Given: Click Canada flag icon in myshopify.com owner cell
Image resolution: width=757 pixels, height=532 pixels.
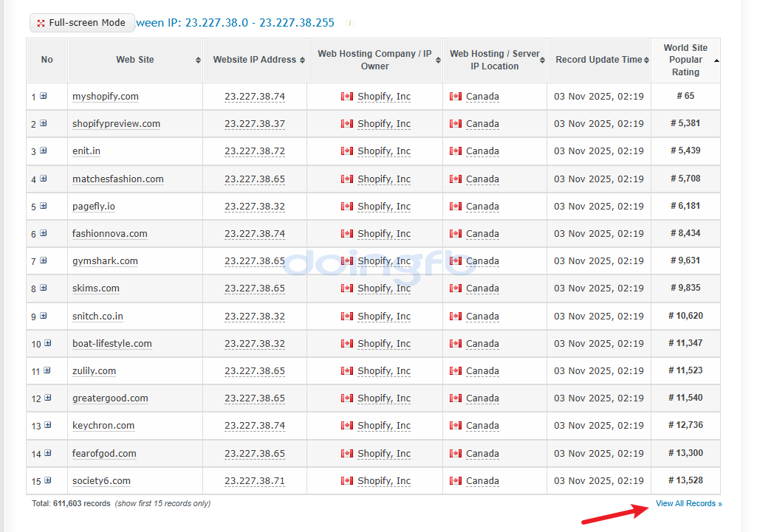Looking at the screenshot, I should (347, 97).
